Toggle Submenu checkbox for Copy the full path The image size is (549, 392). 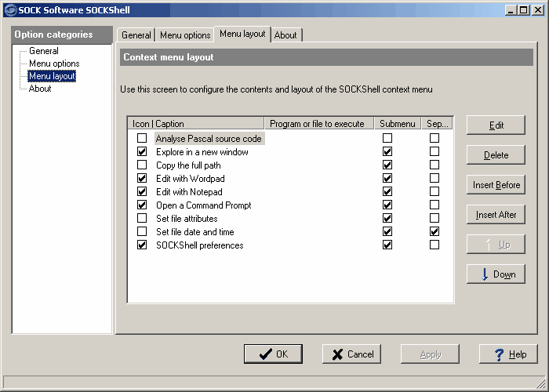[387, 165]
